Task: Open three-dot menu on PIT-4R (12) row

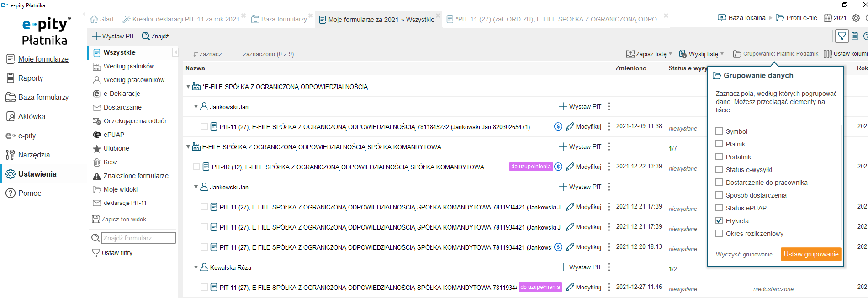Action: coord(609,167)
